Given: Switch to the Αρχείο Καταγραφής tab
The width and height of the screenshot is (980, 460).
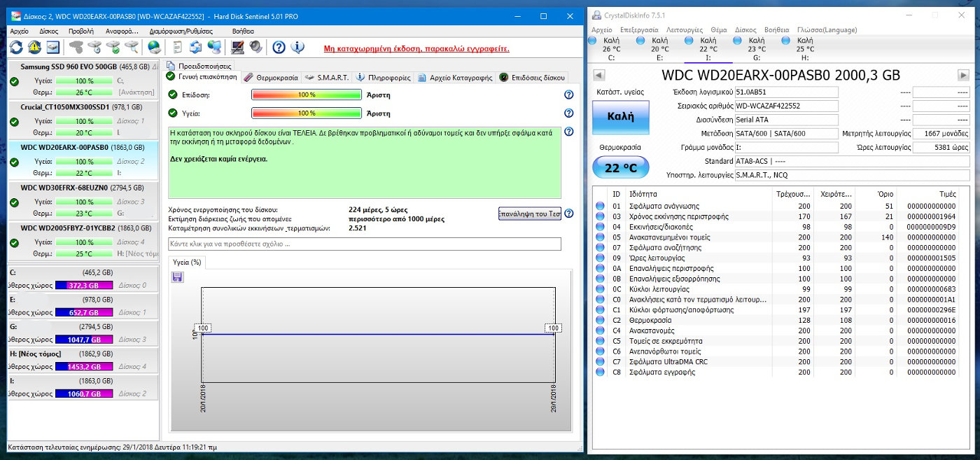Looking at the screenshot, I should pyautogui.click(x=455, y=78).
